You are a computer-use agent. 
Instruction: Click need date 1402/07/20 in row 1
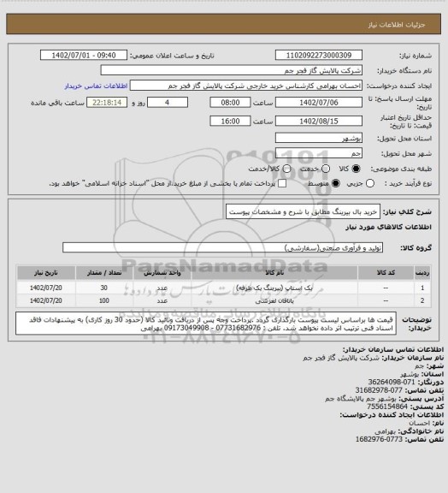(46, 288)
